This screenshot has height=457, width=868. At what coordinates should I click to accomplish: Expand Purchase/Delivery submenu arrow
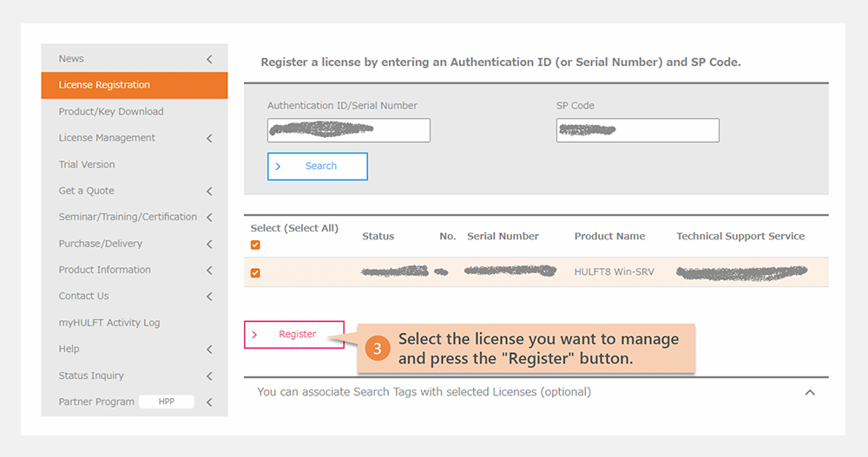(209, 244)
